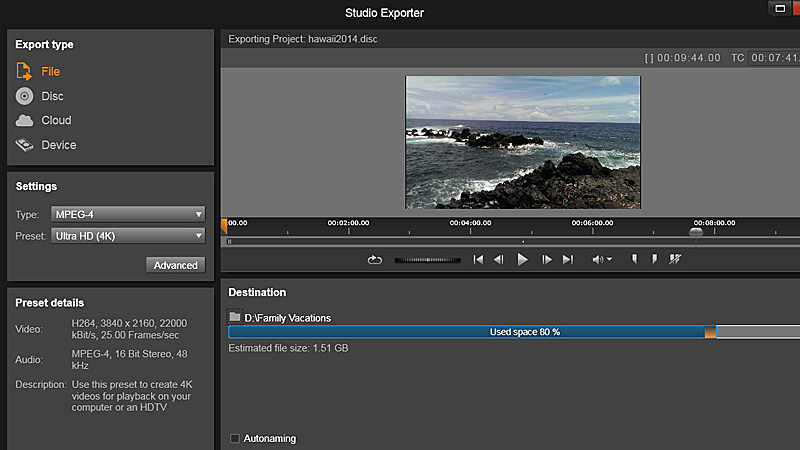
Task: Toggle loop playback
Action: (375, 260)
